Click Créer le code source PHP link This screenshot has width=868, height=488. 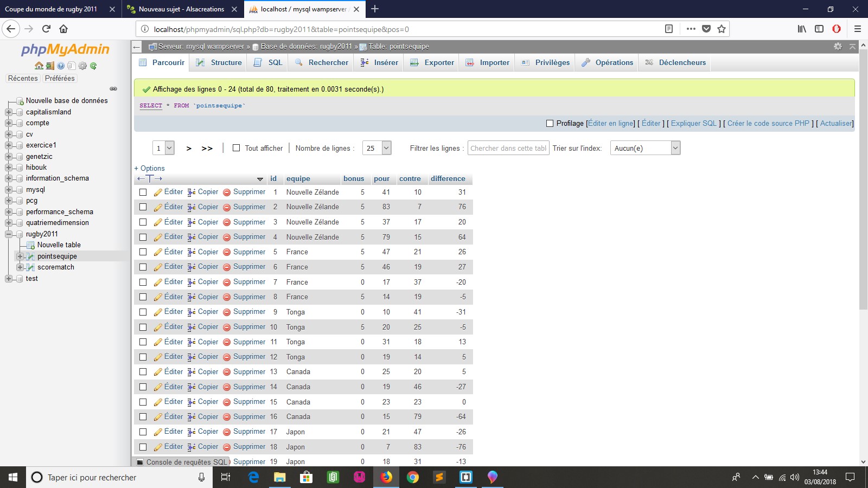tap(768, 124)
